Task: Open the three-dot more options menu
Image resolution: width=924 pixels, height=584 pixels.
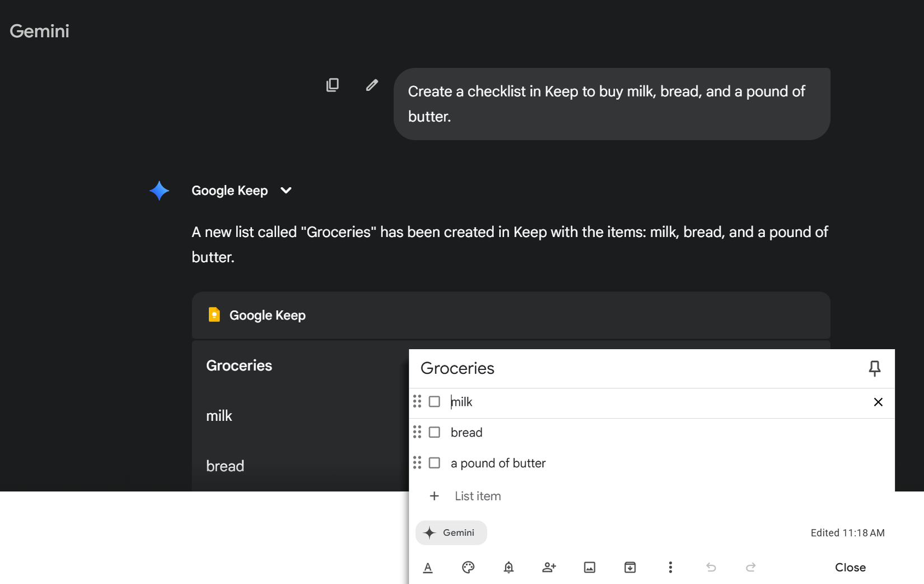Action: tap(670, 567)
